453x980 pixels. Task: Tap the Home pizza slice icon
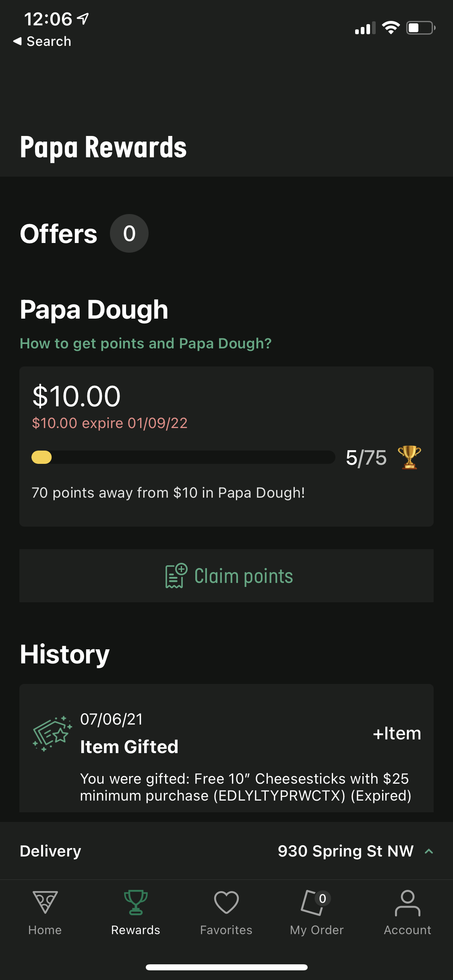pyautogui.click(x=45, y=902)
